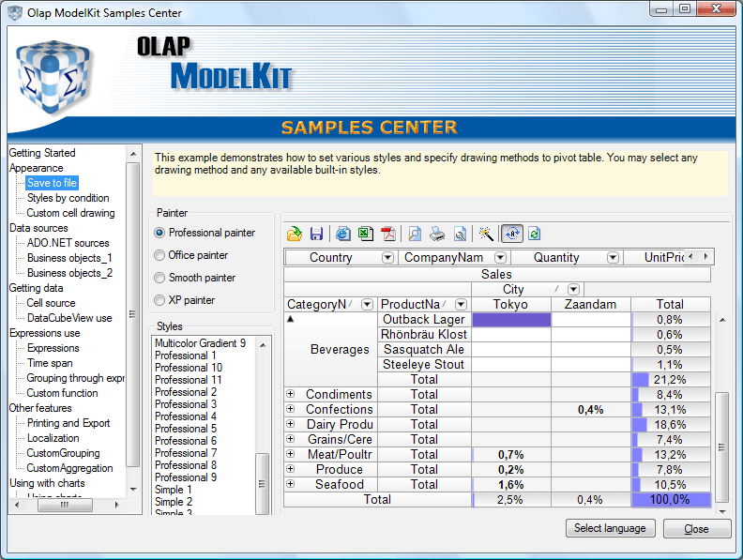Toggle the auto-refresh toolbar button
This screenshot has height=560, width=743.
point(512,234)
